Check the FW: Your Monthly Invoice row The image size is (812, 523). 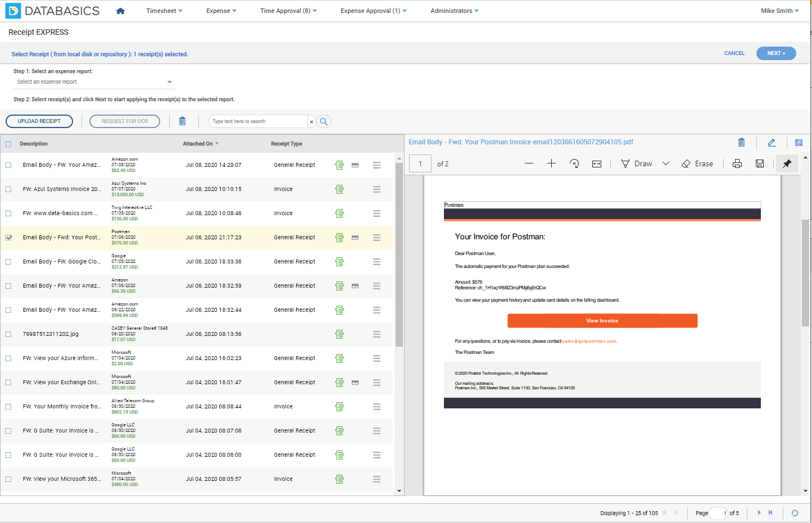[8, 407]
